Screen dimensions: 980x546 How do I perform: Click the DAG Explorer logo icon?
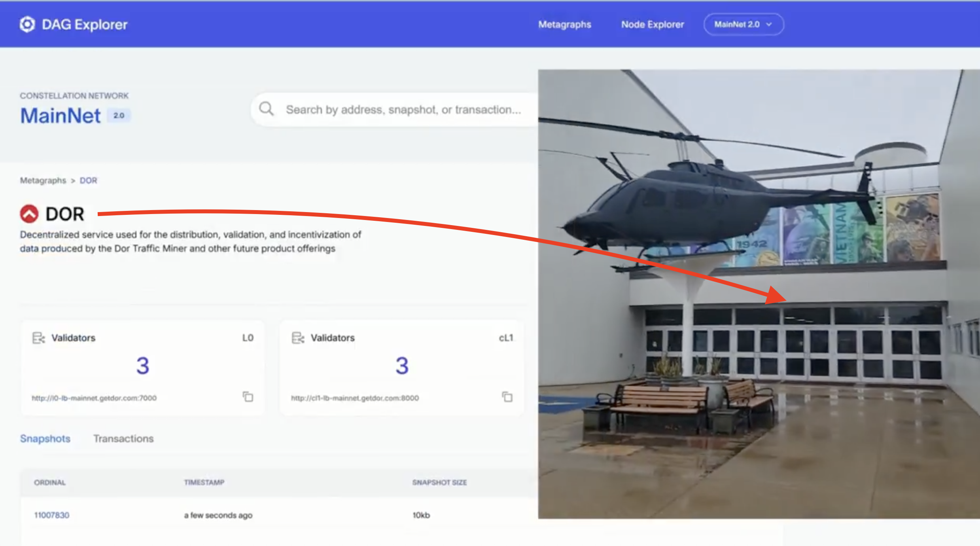pyautogui.click(x=27, y=25)
